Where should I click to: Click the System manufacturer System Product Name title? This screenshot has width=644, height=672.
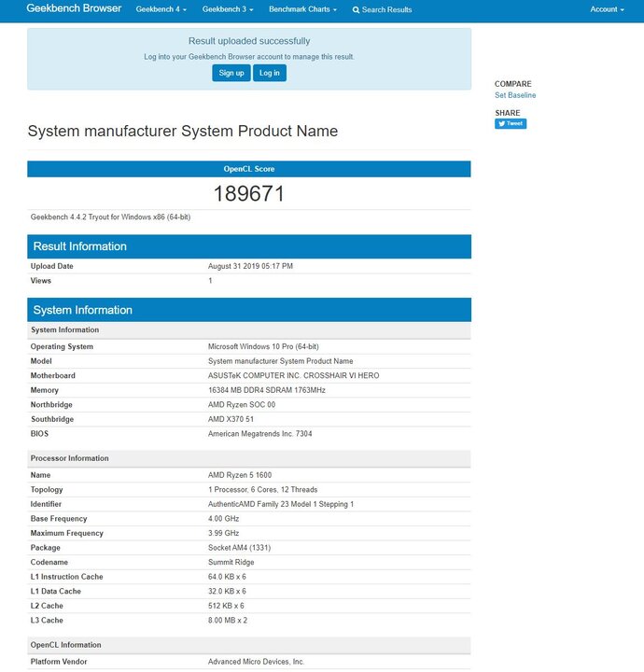pos(183,132)
